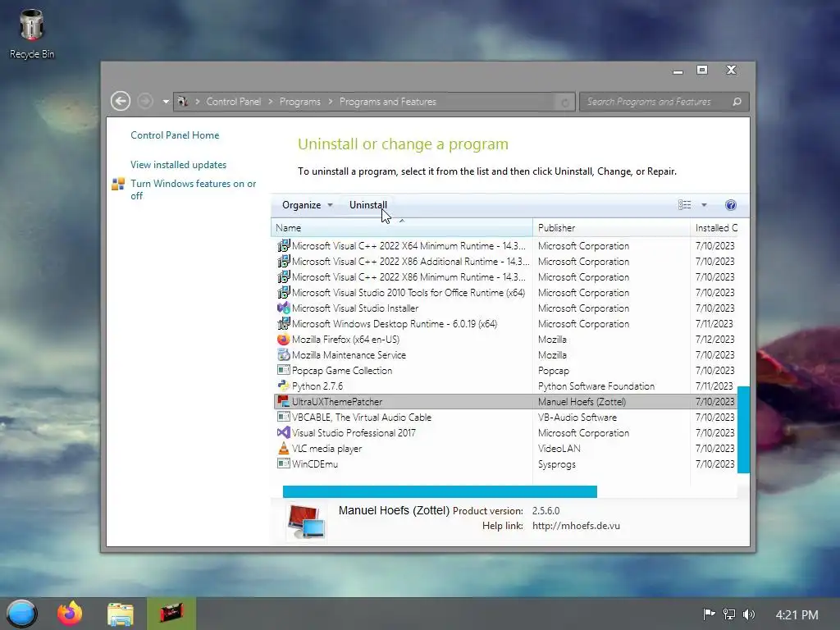Open Firefox from the taskbar
The image size is (840, 630).
point(71,614)
